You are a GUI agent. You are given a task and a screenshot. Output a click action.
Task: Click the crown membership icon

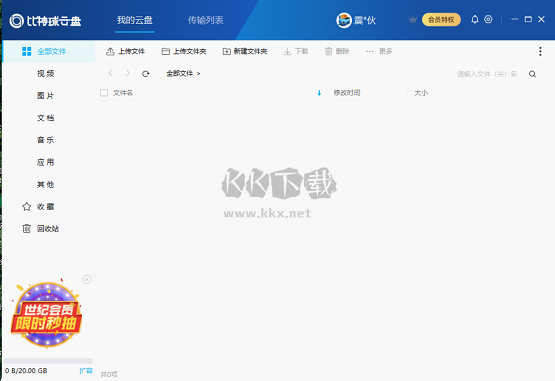[x=412, y=19]
